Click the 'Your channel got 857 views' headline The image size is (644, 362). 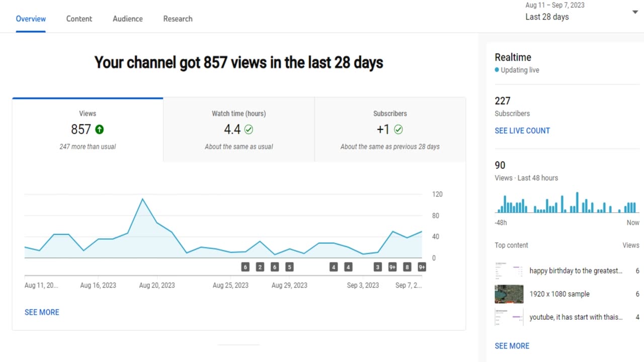point(239,63)
